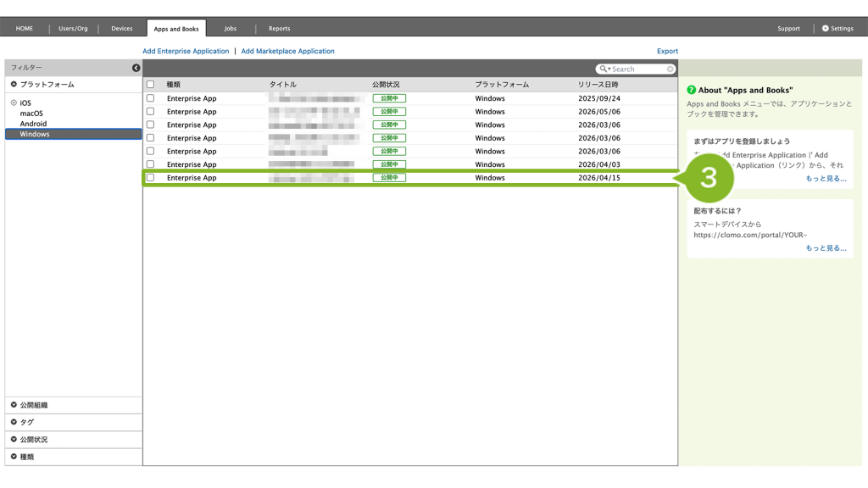Sort by the 公開状況 column header
The height and width of the screenshot is (488, 868).
(386, 85)
